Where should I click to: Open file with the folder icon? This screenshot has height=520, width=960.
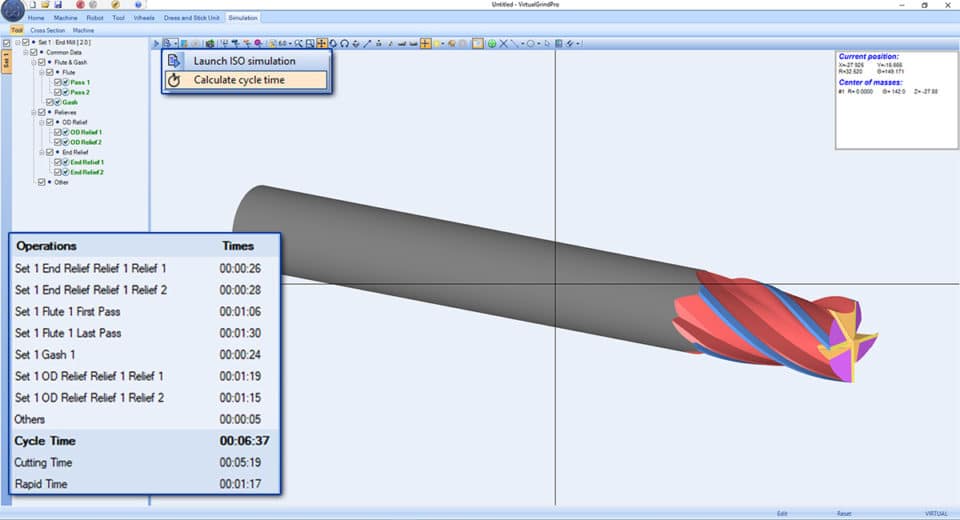pyautogui.click(x=45, y=6)
